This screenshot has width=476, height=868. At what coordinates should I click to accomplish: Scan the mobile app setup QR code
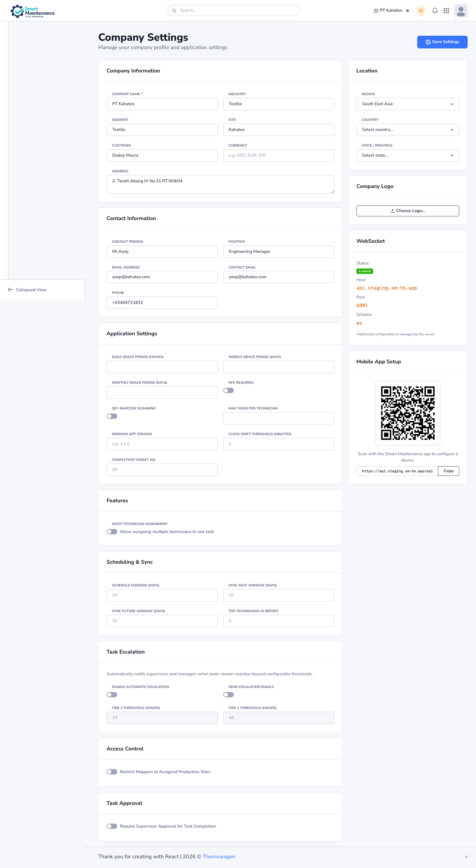[407, 413]
